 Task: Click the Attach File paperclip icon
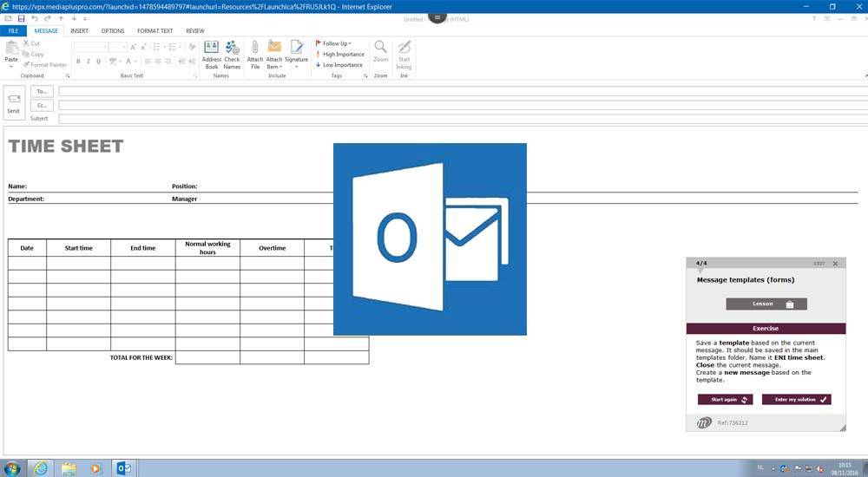point(255,53)
